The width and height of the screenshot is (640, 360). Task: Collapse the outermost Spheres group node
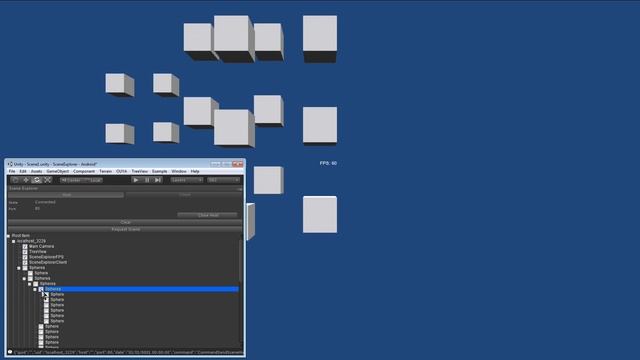point(19,268)
